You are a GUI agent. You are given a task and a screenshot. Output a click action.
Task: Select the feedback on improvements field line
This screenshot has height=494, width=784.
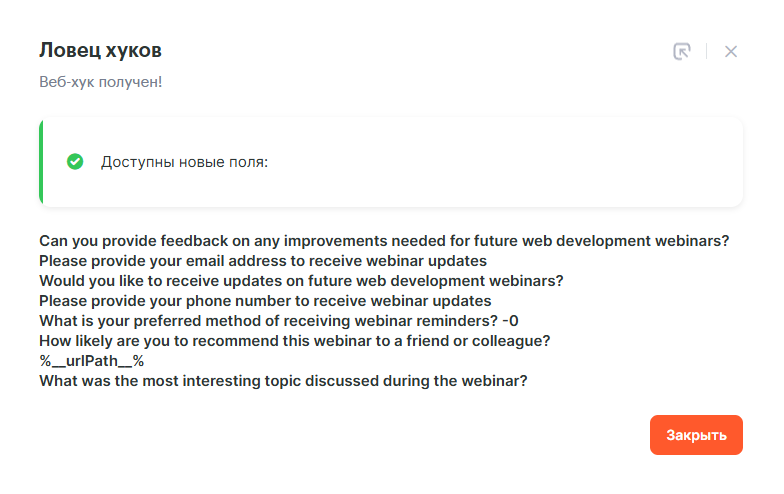(383, 241)
